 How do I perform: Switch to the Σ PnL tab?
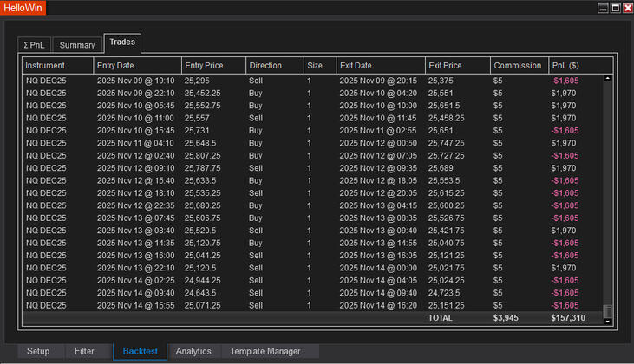tap(35, 45)
